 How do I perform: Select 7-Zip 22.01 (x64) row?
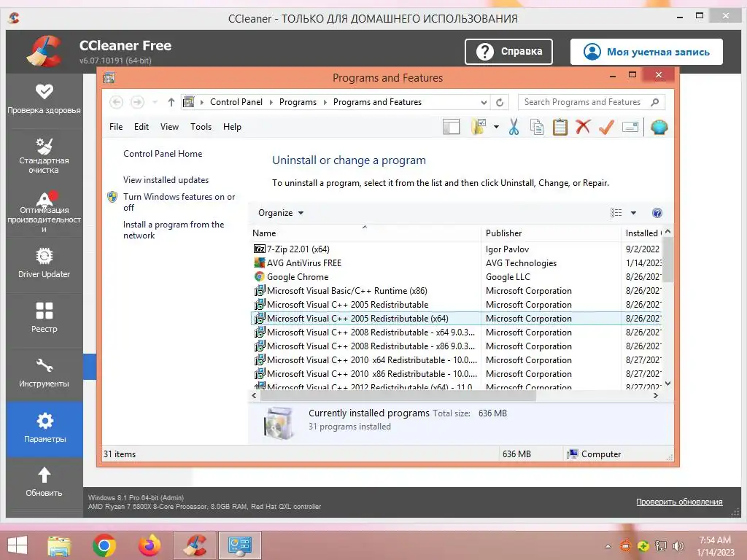click(x=456, y=249)
